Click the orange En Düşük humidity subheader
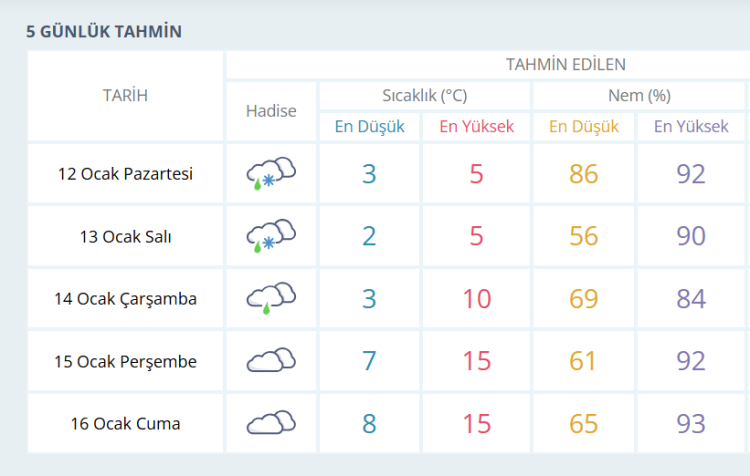Screen dimensions: 750x476 click(584, 126)
